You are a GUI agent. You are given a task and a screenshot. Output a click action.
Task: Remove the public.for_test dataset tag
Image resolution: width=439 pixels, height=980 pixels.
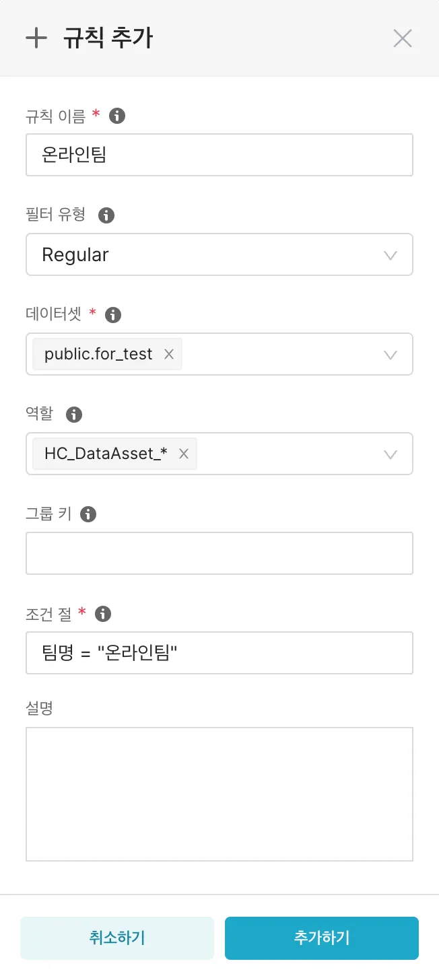169,354
